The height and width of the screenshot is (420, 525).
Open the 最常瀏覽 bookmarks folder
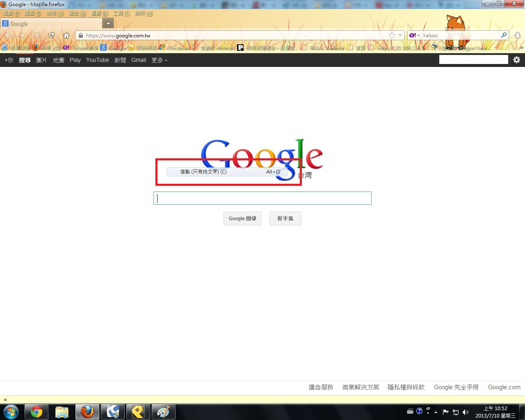click(x=15, y=48)
